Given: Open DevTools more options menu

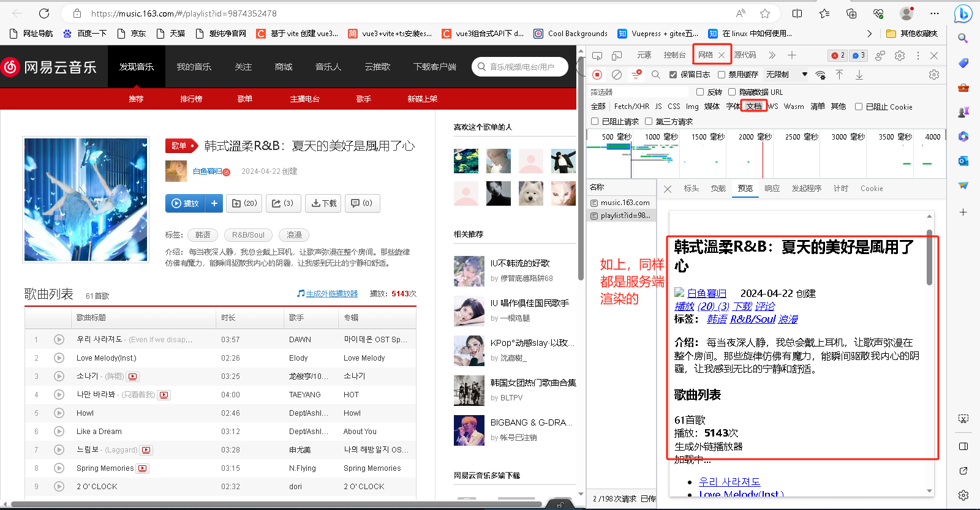Looking at the screenshot, I should pyautogui.click(x=918, y=56).
